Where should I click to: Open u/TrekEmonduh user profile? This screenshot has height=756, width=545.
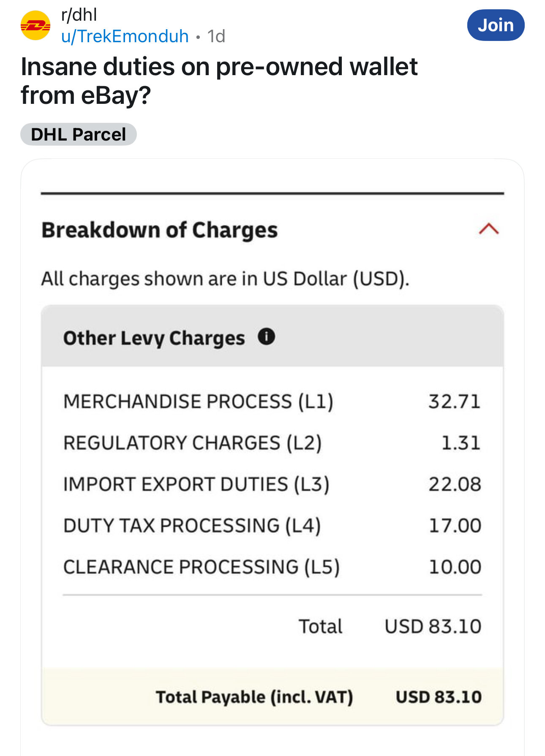click(125, 36)
